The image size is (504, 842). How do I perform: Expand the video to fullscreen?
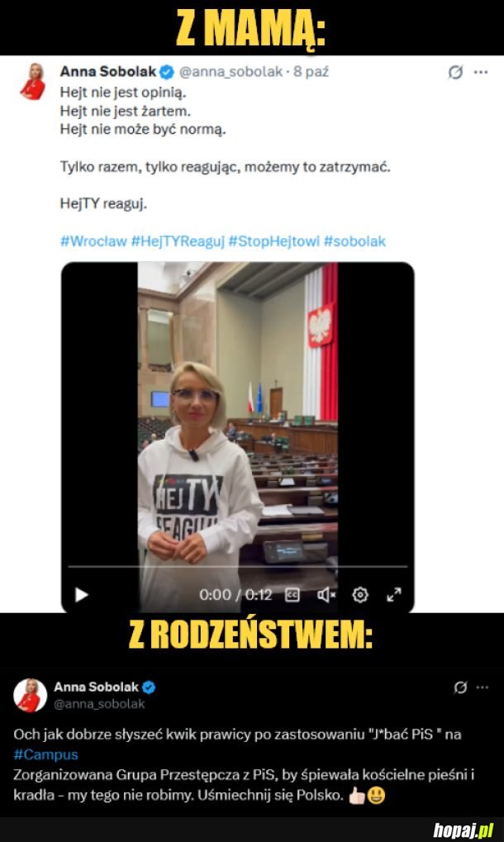coord(394,594)
